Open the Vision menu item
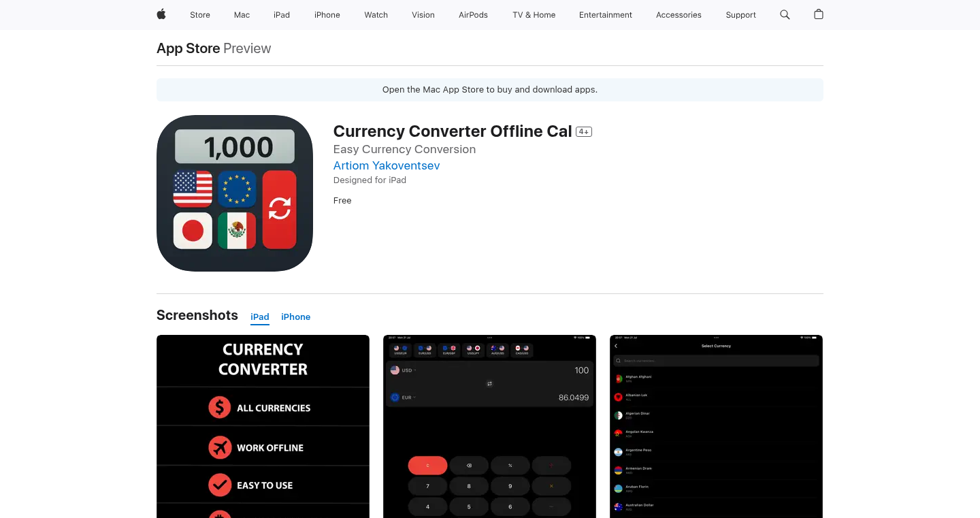Viewport: 980px width, 518px height. click(423, 15)
